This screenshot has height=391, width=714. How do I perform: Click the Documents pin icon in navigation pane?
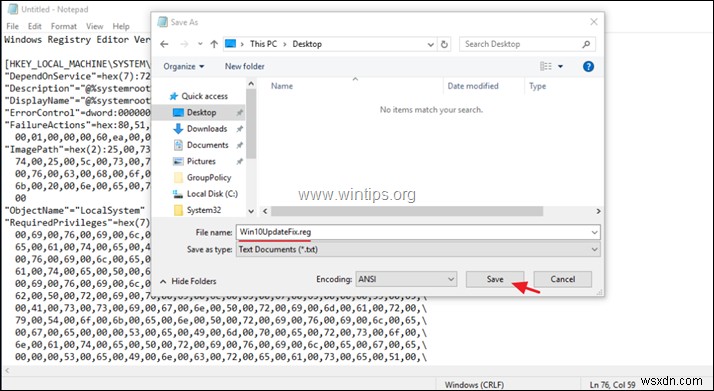click(x=240, y=146)
